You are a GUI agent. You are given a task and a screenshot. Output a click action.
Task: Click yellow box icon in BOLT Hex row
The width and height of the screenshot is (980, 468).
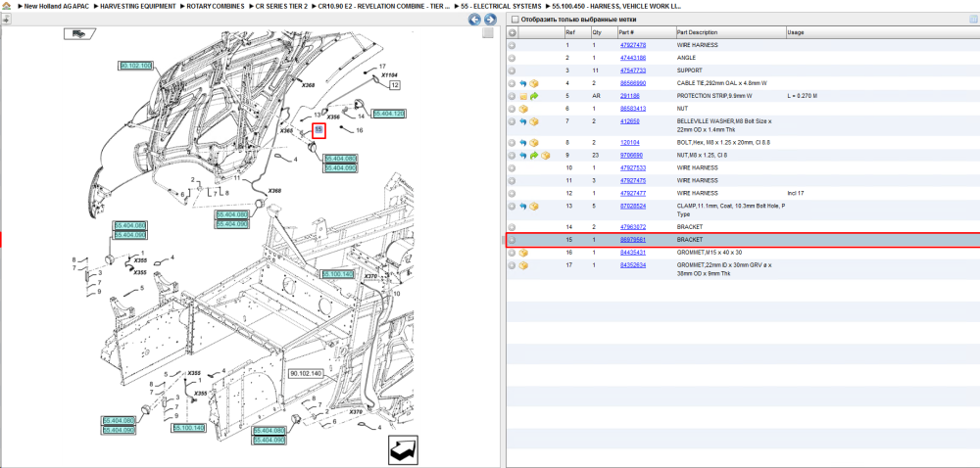[x=534, y=143]
